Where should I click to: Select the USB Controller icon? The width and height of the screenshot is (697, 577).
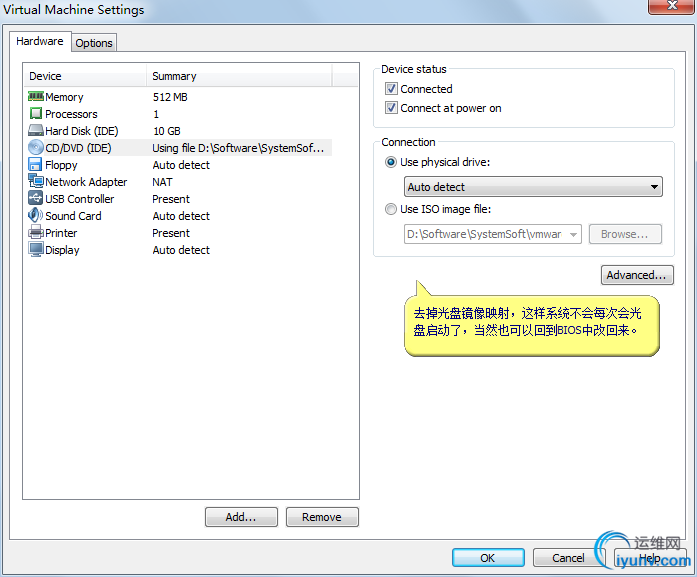coord(36,198)
